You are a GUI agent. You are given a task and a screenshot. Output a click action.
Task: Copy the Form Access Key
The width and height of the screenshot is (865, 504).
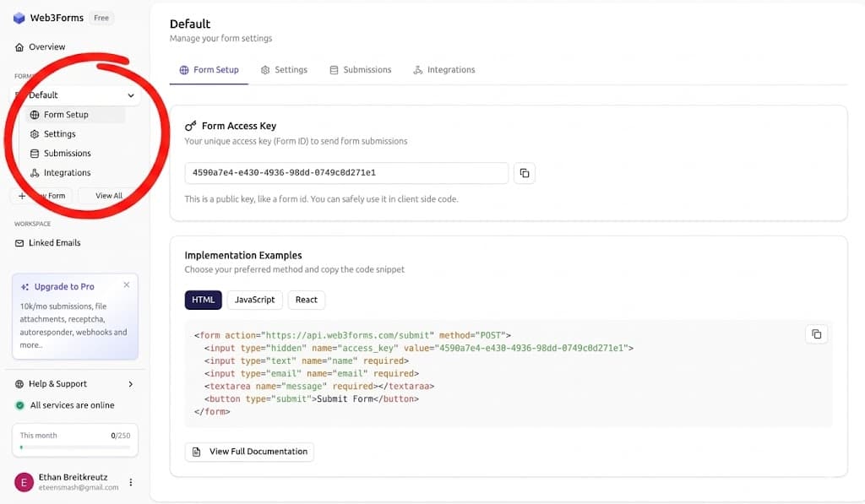[525, 173]
